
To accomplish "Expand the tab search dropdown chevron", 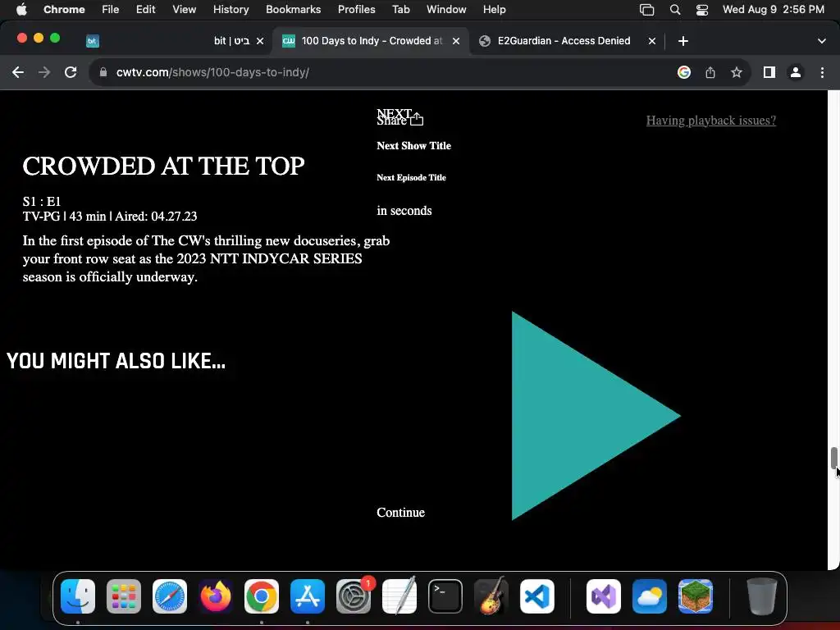I will click(821, 41).
